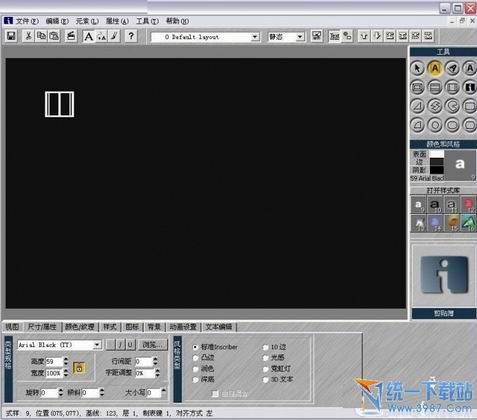Switch to the 文本编辑 tab
Viewport: 477px width, 420px height.
(219, 327)
